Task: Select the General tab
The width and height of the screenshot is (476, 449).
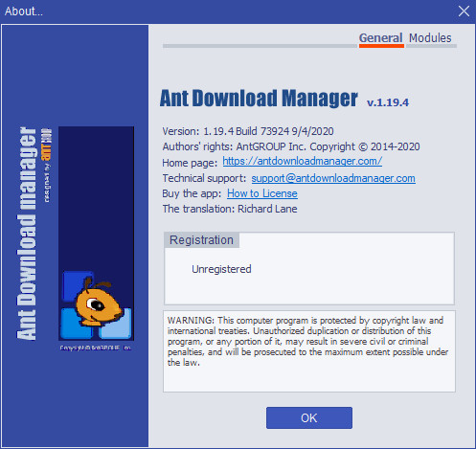Action: click(x=380, y=38)
